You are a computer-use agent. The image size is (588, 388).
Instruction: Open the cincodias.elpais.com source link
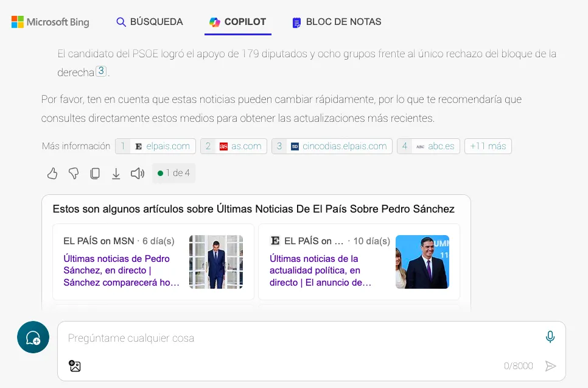(332, 146)
